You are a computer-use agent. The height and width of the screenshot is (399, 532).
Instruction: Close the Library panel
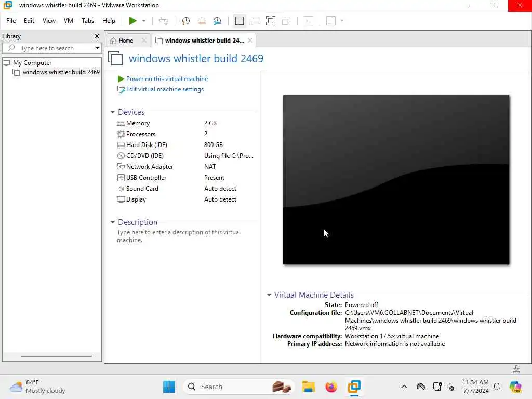(x=97, y=36)
